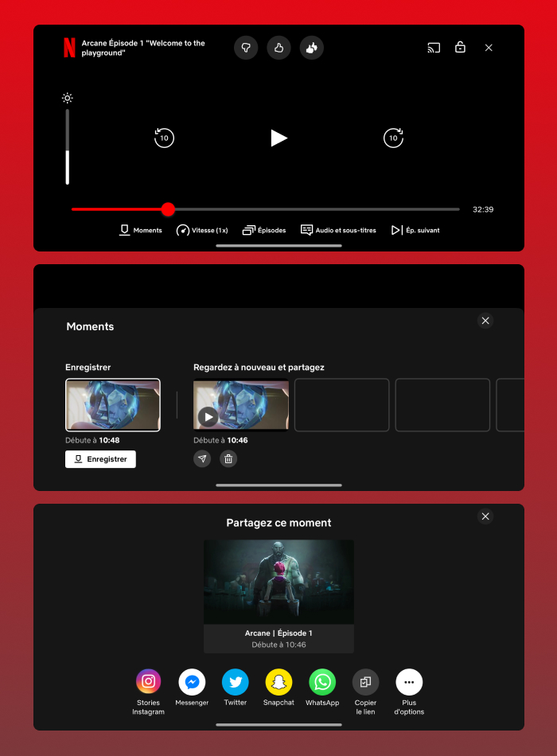
Task: Share to Stories Instagram
Action: (149, 682)
